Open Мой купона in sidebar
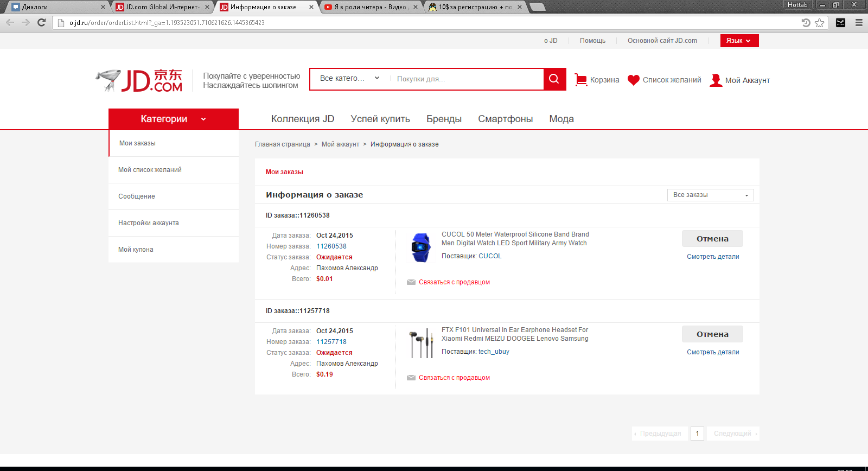The image size is (868, 471). (174, 250)
